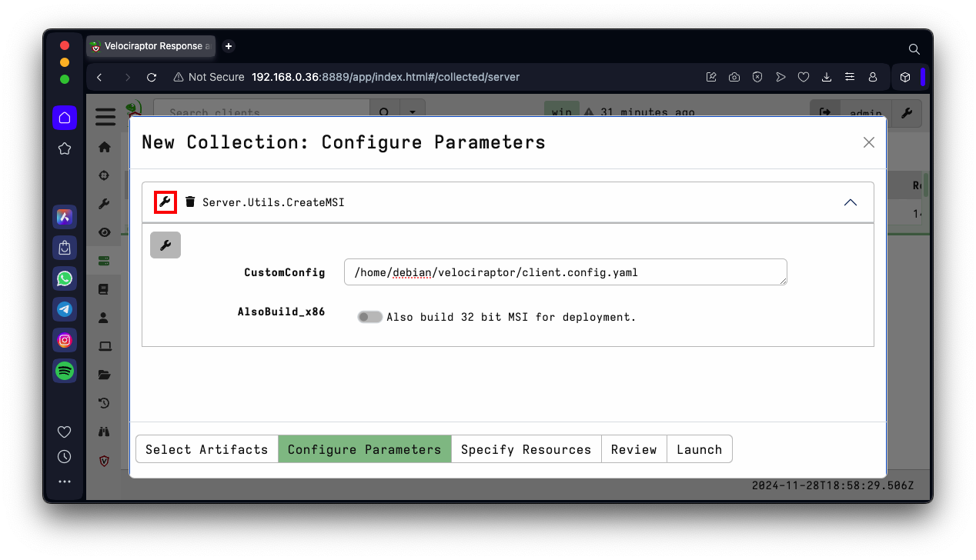Enable the AlsoBuild_x86 toggle

369,317
